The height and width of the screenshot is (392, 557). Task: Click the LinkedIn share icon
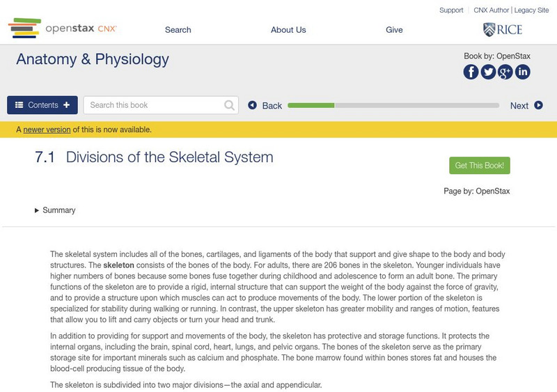(523, 72)
